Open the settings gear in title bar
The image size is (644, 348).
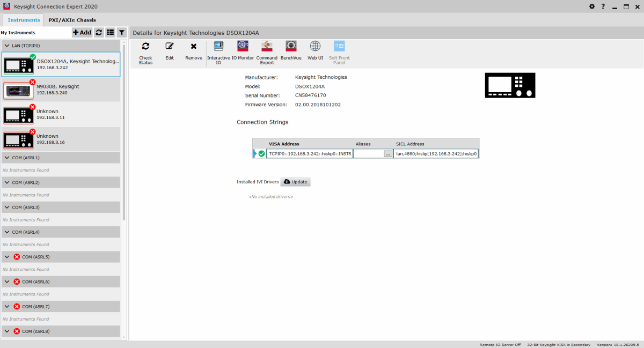tap(592, 6)
